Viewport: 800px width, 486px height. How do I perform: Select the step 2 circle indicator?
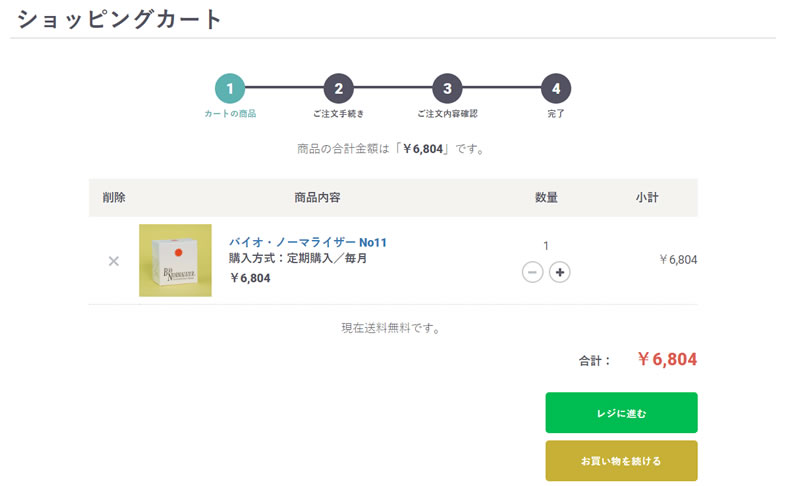pos(338,89)
